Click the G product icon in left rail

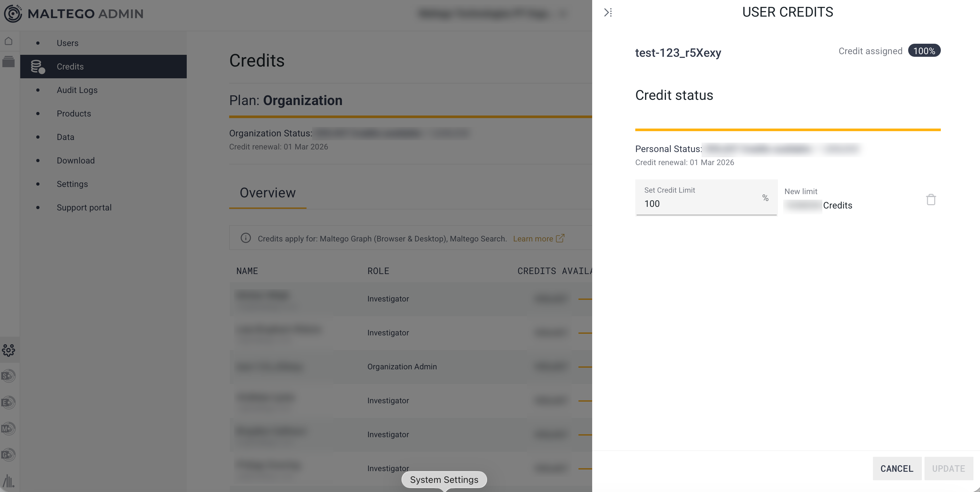coord(8,455)
